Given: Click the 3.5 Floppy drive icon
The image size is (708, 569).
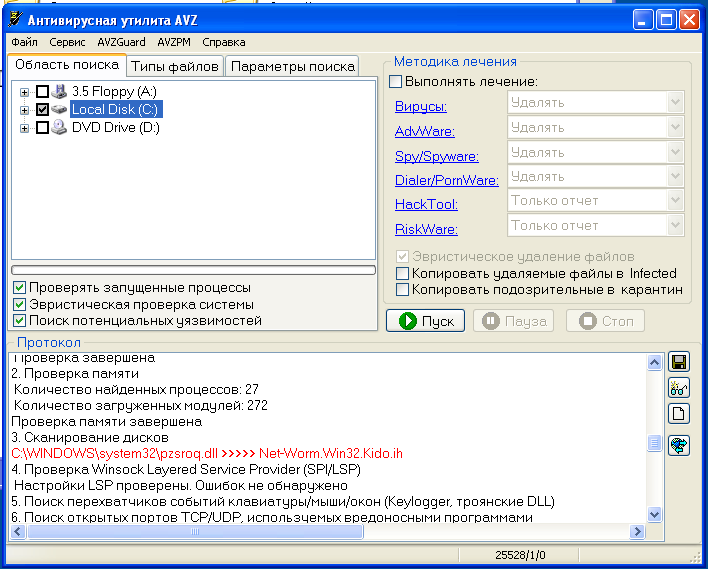Looking at the screenshot, I should 59,91.
